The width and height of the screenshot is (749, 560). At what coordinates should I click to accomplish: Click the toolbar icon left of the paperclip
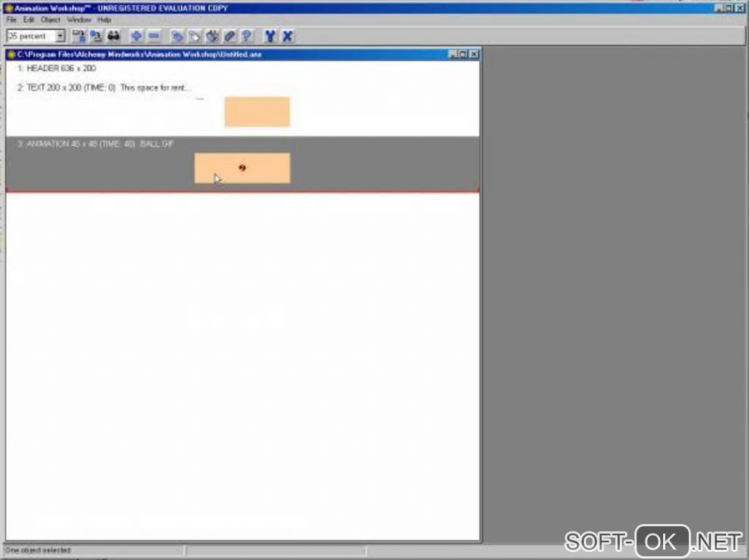point(212,36)
